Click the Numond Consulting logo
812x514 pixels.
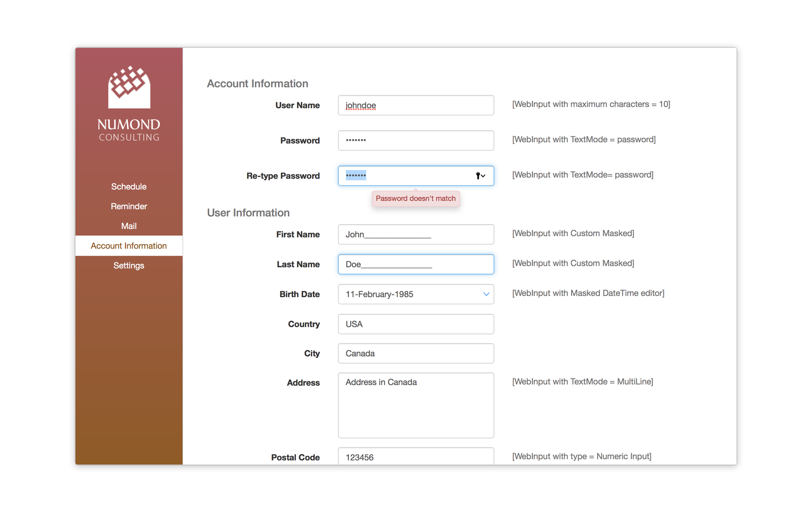coord(129,104)
